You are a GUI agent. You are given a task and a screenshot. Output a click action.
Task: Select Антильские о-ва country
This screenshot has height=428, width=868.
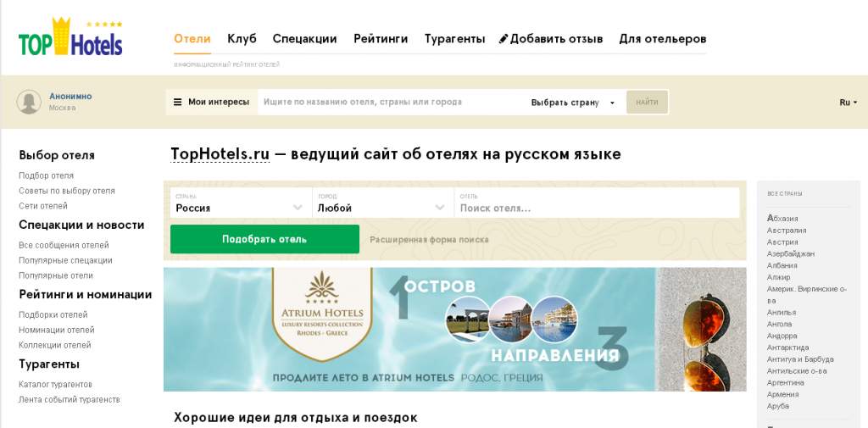coord(797,371)
